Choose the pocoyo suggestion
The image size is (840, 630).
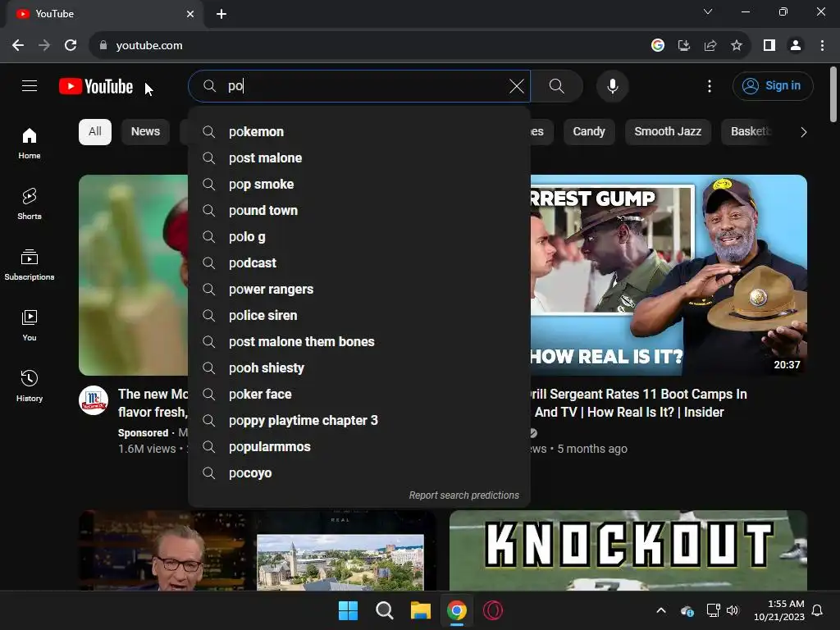tap(359, 473)
